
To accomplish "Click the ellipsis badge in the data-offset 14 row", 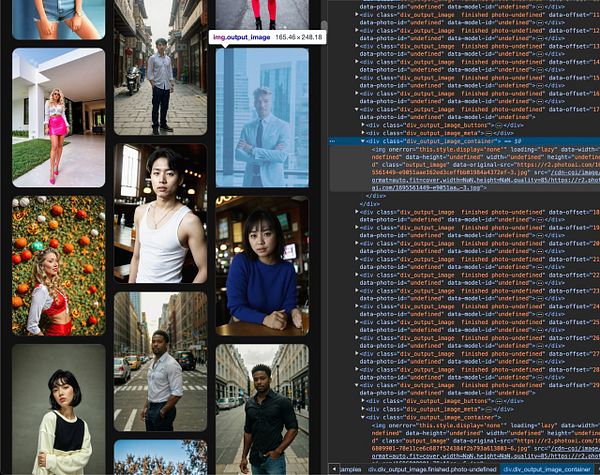I will [540, 70].
